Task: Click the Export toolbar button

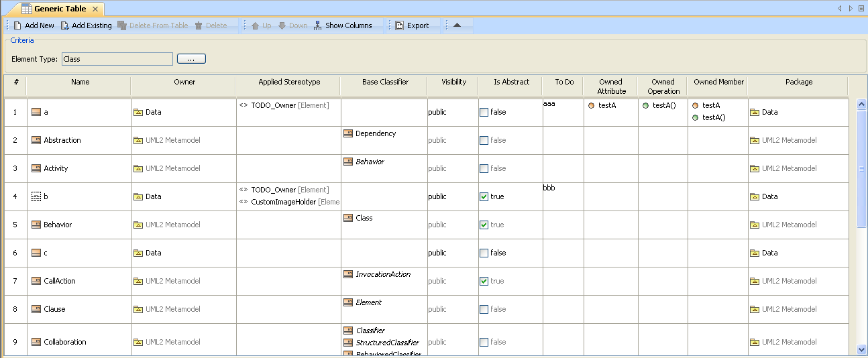Action: coord(411,25)
